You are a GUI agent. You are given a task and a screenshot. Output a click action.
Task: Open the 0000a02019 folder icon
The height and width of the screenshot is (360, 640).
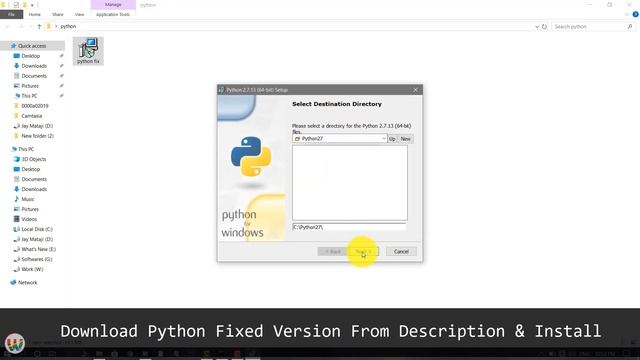point(17,106)
